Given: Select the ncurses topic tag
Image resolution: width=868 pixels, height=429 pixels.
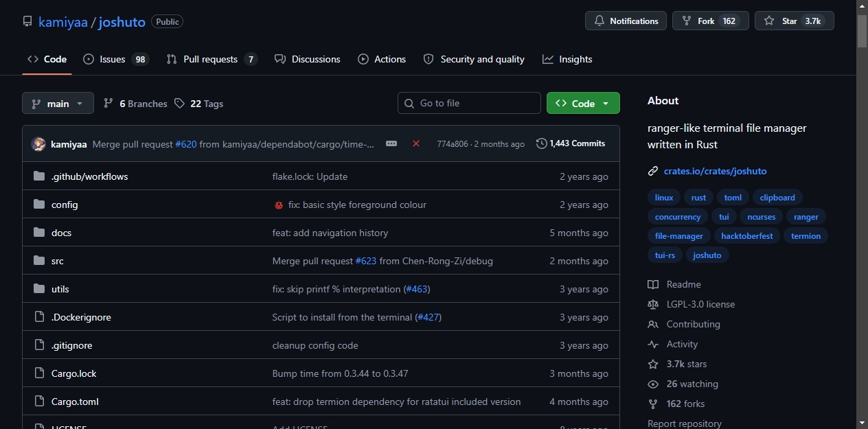Looking at the screenshot, I should (x=762, y=217).
